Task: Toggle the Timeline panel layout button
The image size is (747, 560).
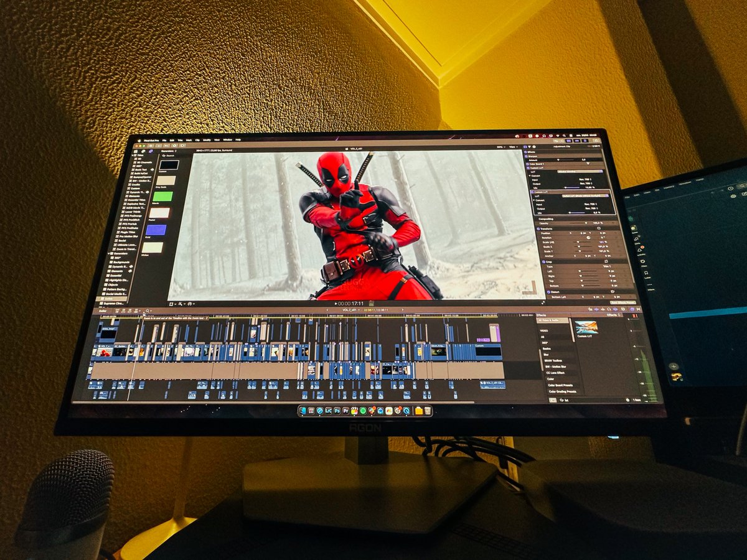Action: pyautogui.click(x=577, y=141)
